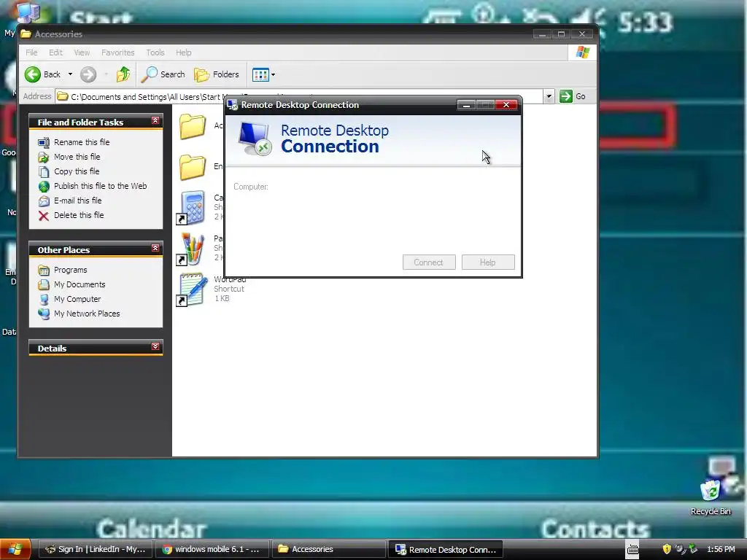Viewport: 747px width, 560px height.
Task: Open the File menu in Accessories
Action: [x=31, y=52]
